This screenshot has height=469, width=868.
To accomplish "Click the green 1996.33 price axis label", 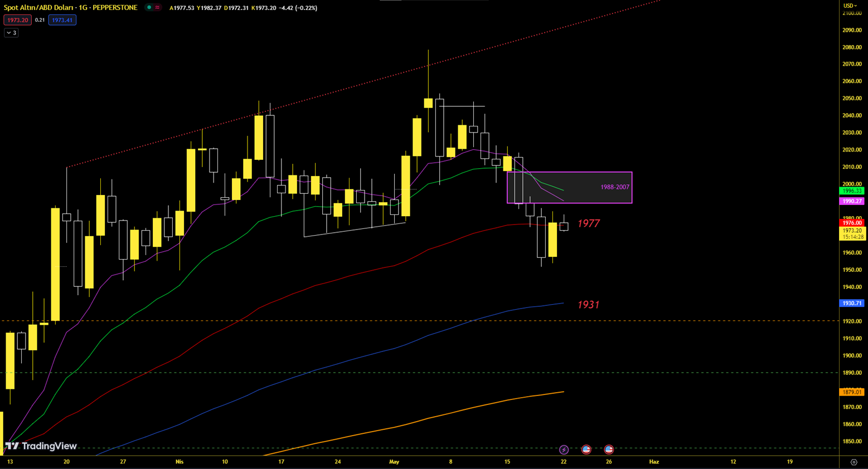I will [x=852, y=191].
